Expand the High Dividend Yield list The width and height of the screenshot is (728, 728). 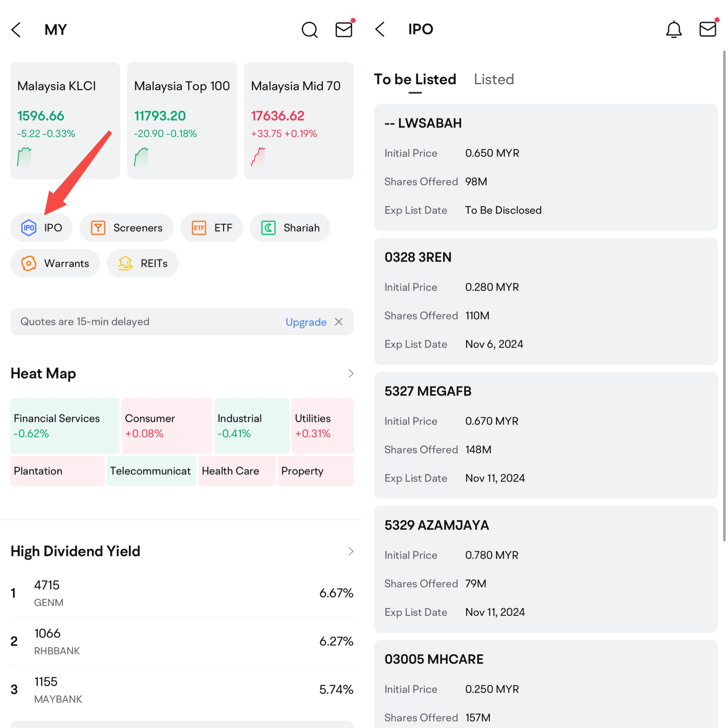(x=350, y=551)
